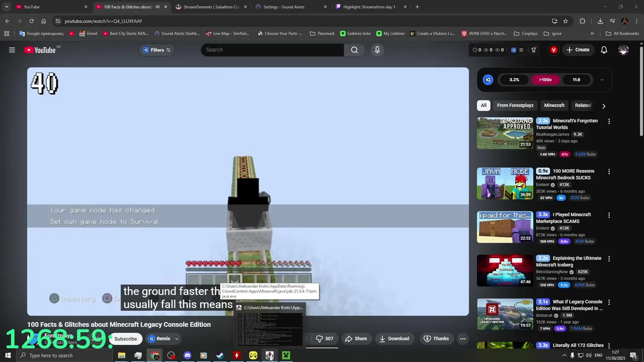
Task: Open Discord from the taskbar
Action: [187, 355]
